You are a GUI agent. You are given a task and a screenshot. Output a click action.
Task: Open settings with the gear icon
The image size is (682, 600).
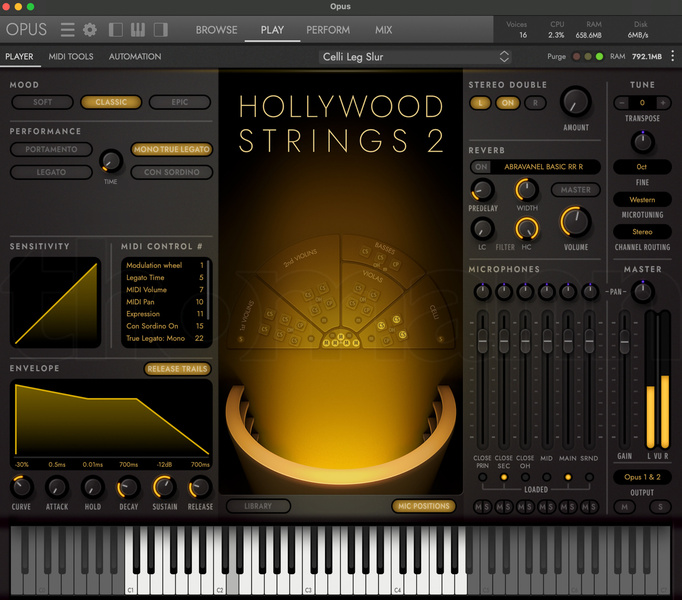[90, 30]
